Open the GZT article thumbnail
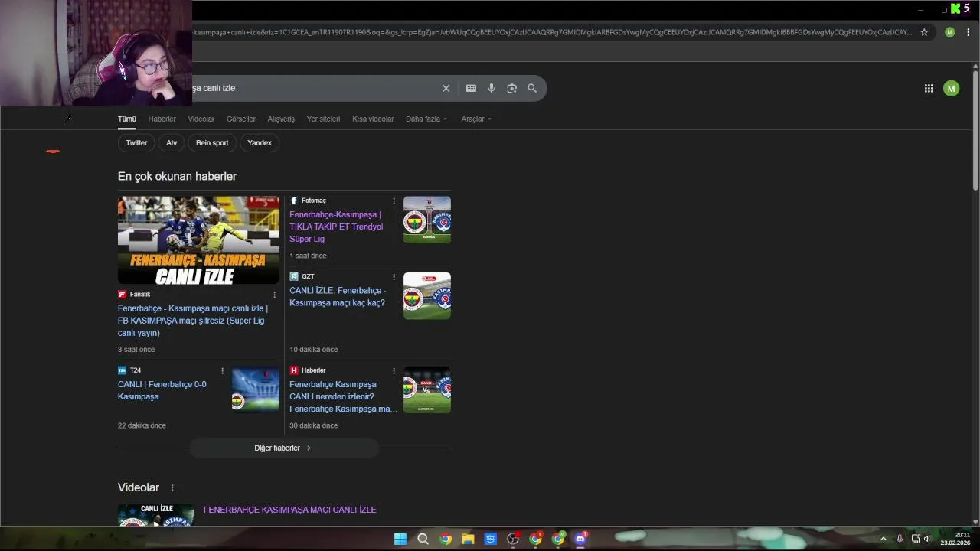This screenshot has height=551, width=980. 427,296
